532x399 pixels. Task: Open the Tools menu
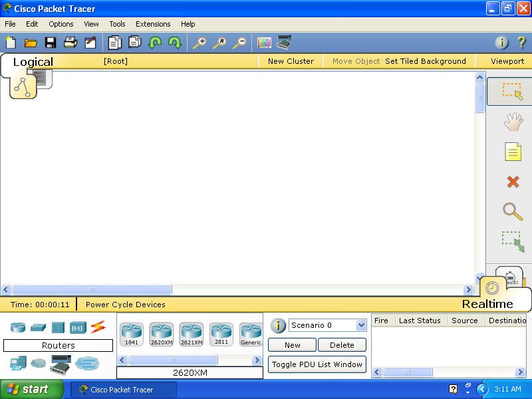117,24
